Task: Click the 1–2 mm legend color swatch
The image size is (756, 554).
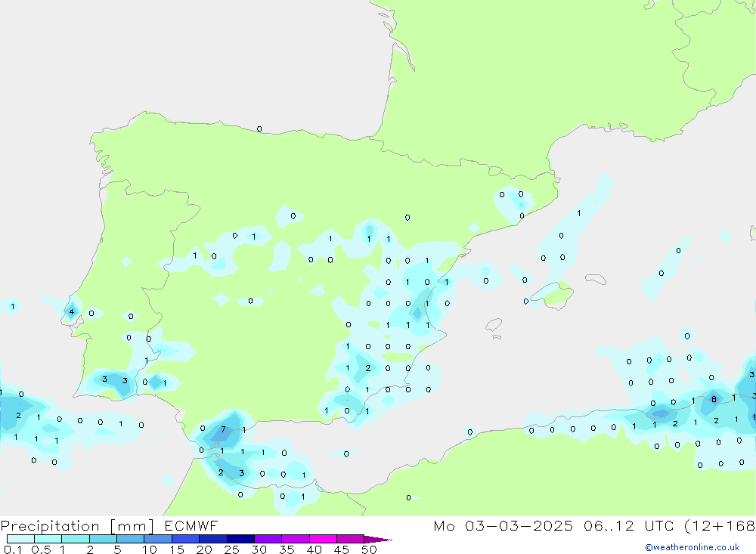Action: (x=75, y=539)
